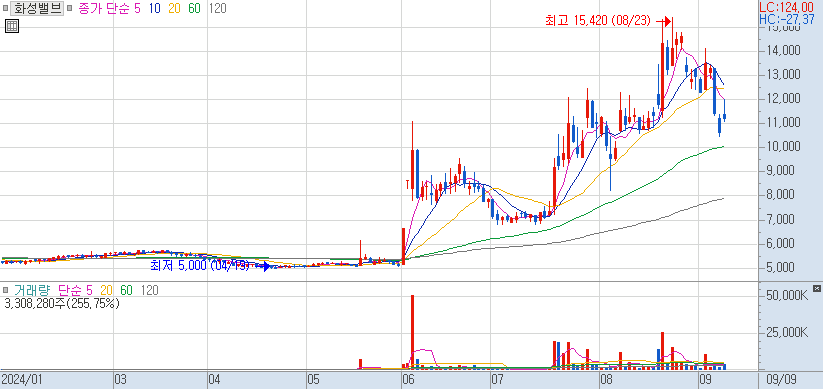Click the 3,308,280주(255.75%) volume value
823x389 pixels.
click(62, 303)
